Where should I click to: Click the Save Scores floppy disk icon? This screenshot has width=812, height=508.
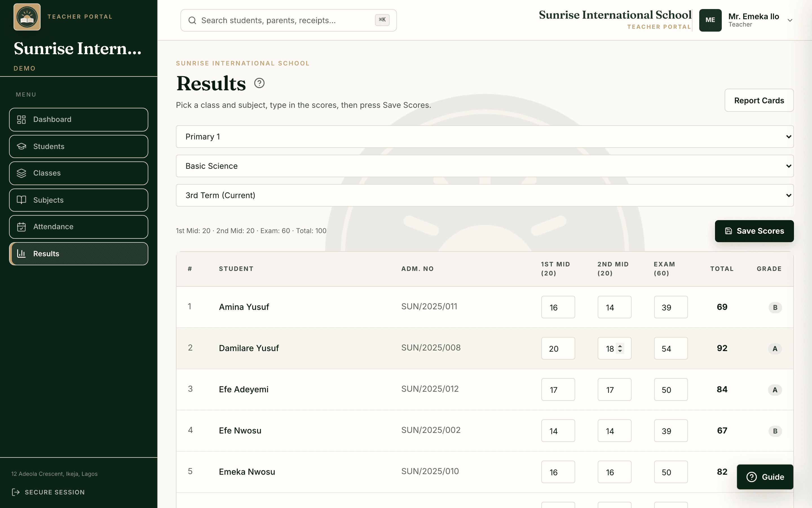[x=729, y=231]
